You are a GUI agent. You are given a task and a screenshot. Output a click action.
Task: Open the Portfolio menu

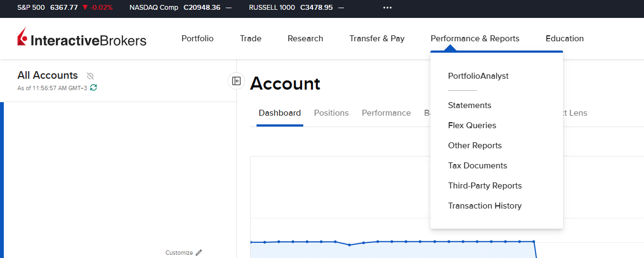click(198, 39)
